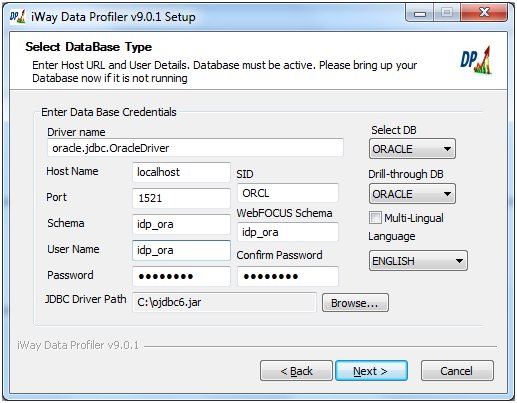Open the Drill-through DB dropdown

[x=412, y=194]
